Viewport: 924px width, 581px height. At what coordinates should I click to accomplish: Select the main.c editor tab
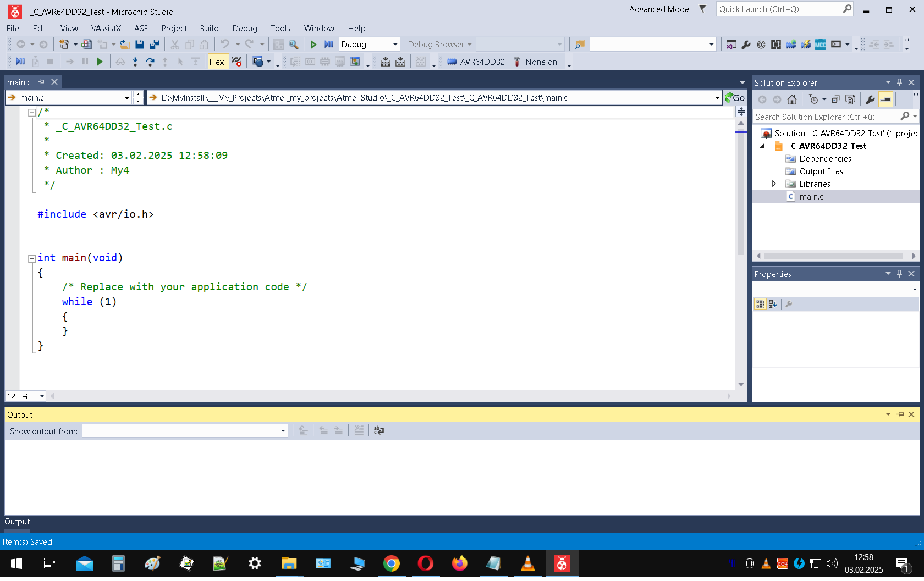pos(19,82)
